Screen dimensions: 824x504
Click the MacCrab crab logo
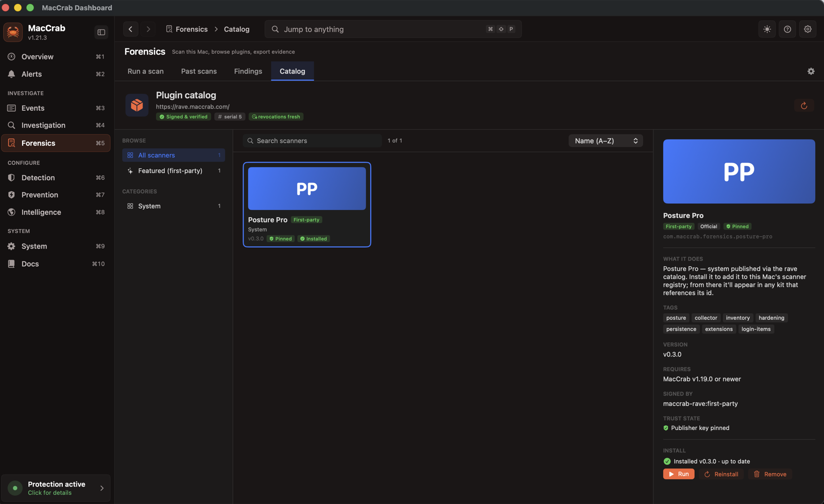coord(13,32)
